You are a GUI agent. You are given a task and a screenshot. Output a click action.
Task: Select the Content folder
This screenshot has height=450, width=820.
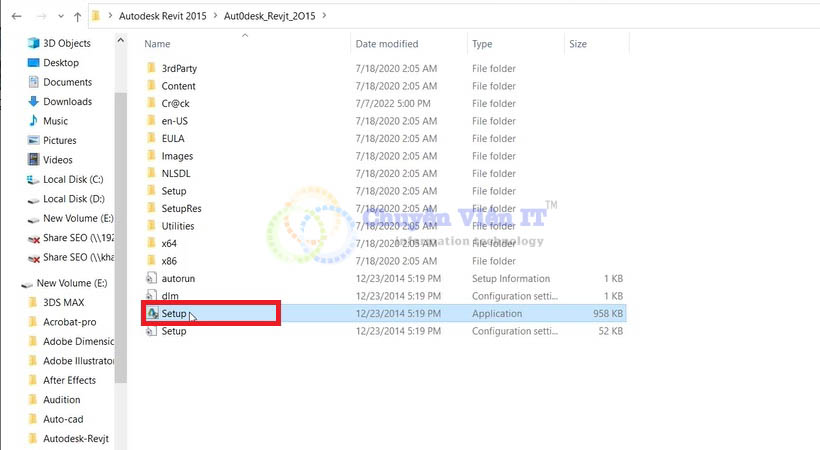click(178, 86)
